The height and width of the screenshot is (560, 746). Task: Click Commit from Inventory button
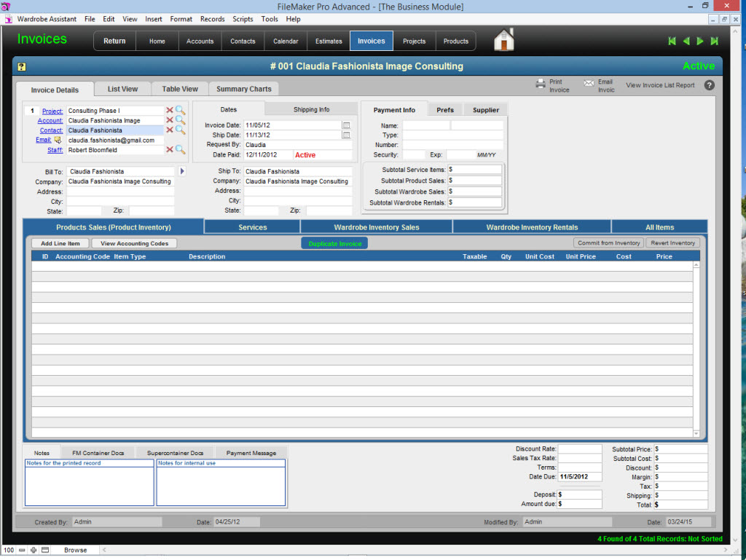click(608, 243)
